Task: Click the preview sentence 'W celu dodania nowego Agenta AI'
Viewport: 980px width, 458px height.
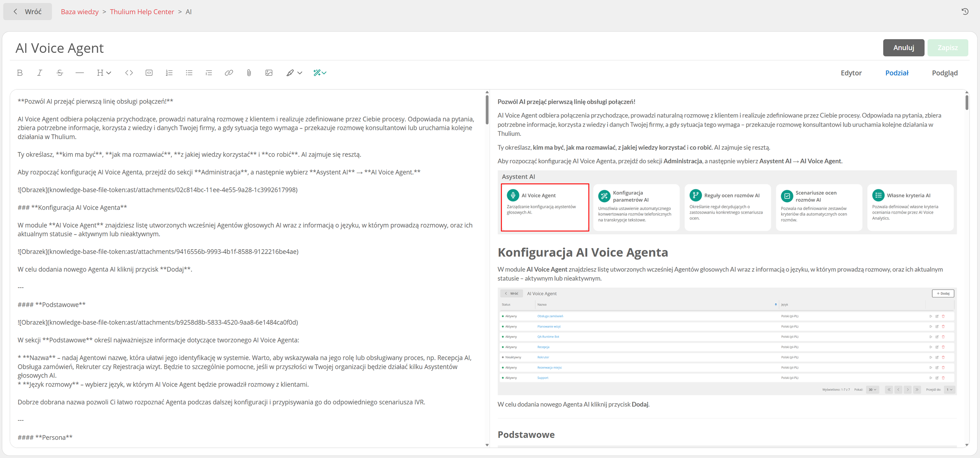Action: [x=573, y=404]
